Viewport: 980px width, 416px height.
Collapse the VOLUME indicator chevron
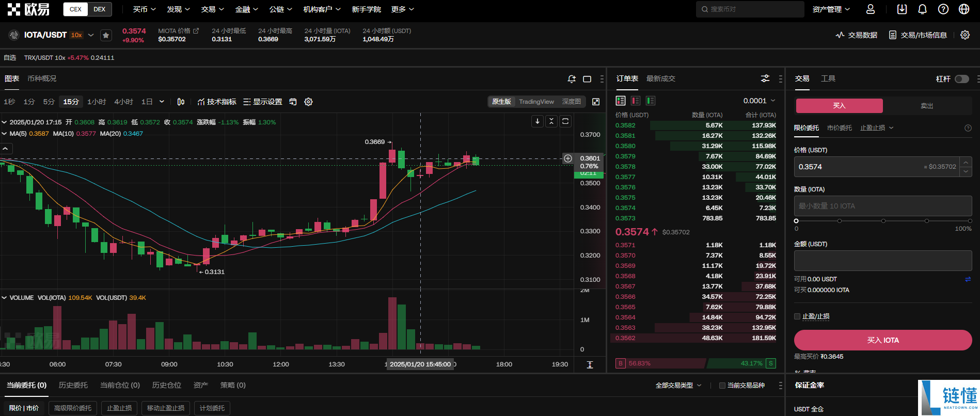click(4, 298)
